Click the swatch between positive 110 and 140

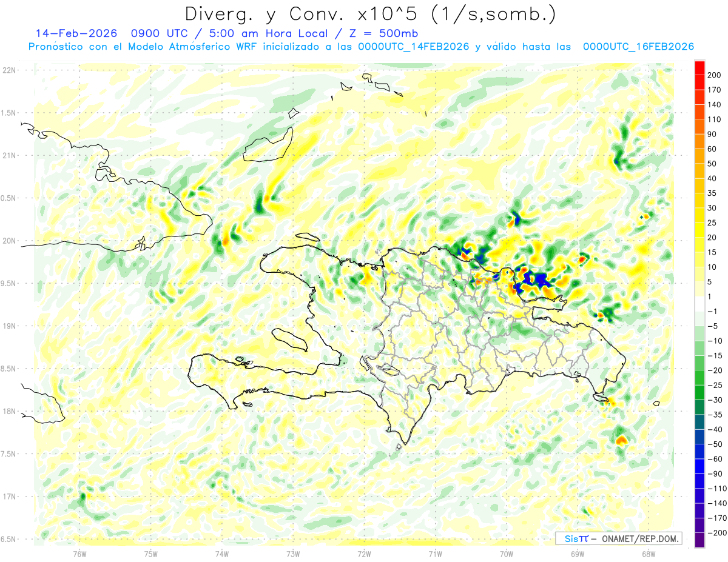(x=699, y=112)
